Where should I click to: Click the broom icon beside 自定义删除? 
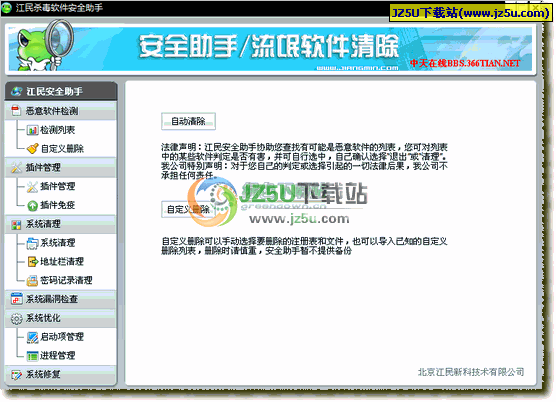pos(32,149)
